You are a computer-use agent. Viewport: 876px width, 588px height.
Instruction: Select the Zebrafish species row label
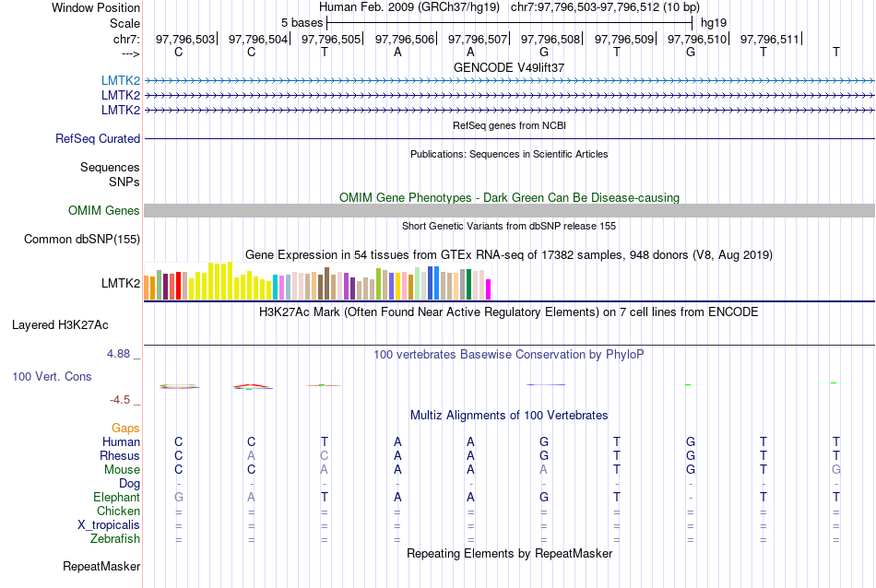click(x=115, y=539)
